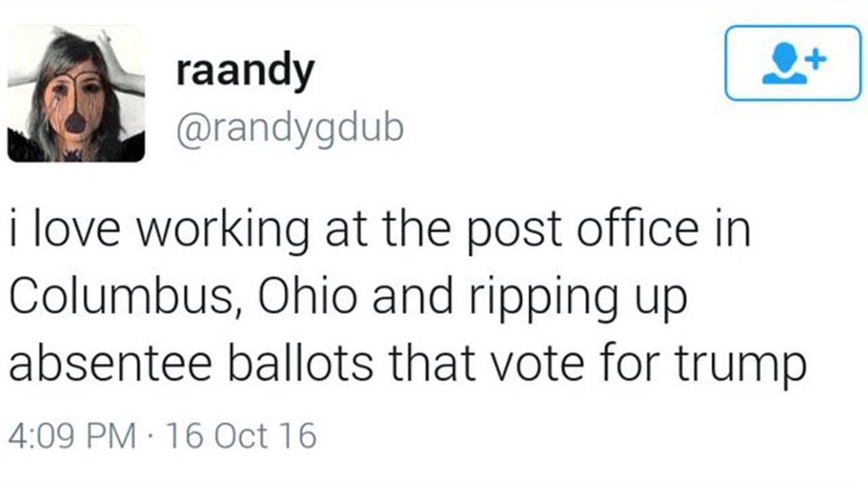Click the @randygdub handle
The image size is (868, 488).
tap(290, 127)
